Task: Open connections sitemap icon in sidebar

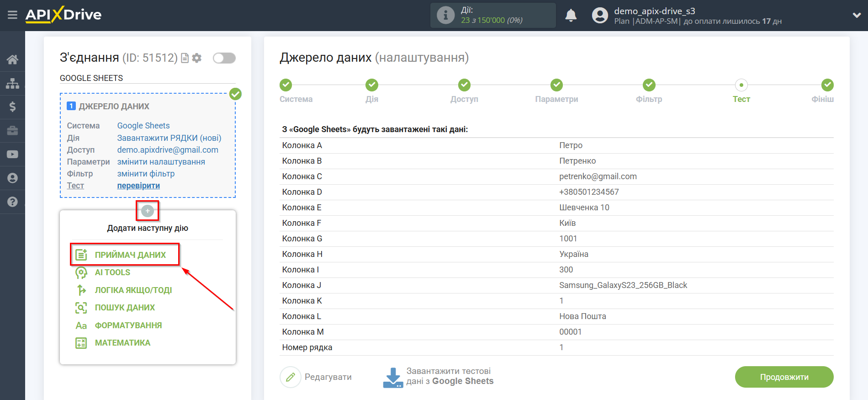Action: pos(12,83)
